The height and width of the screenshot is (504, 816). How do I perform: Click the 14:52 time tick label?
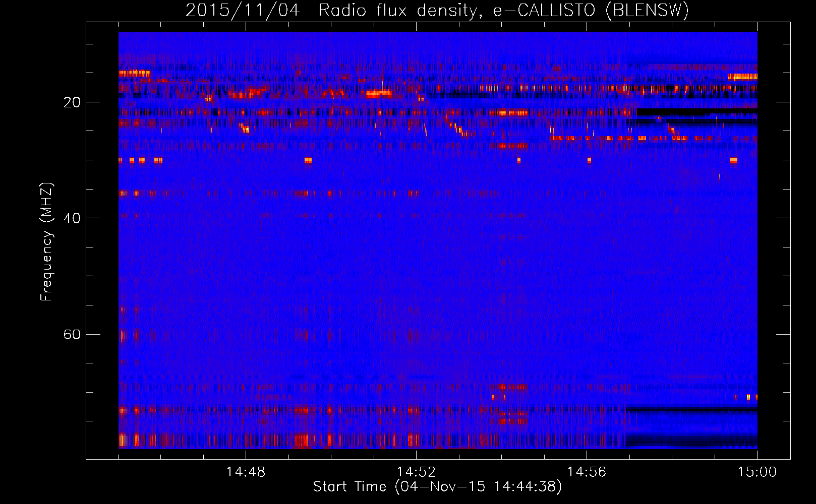coord(416,472)
